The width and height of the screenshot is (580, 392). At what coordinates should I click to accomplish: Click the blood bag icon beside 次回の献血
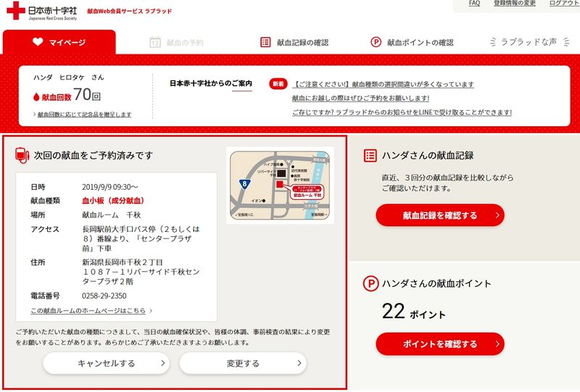tap(22, 155)
